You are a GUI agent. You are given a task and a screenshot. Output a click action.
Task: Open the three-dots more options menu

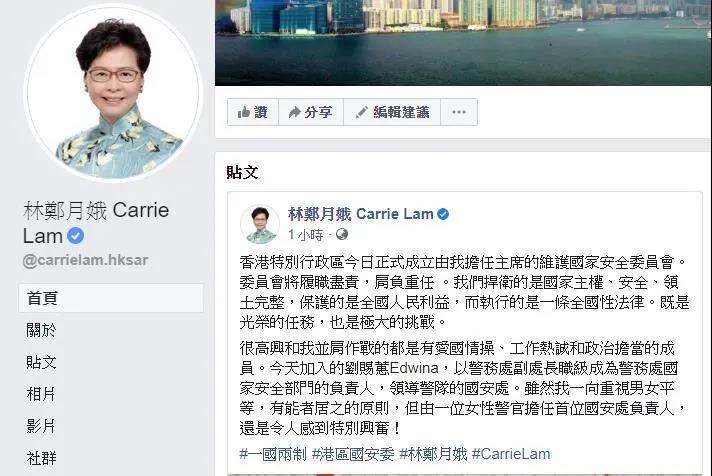click(x=459, y=112)
